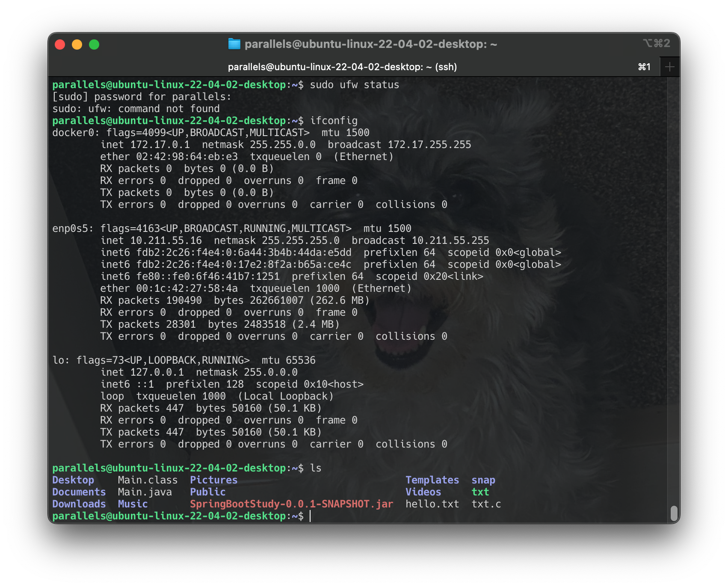Click the terminal scrollbar thumb

pos(674,513)
